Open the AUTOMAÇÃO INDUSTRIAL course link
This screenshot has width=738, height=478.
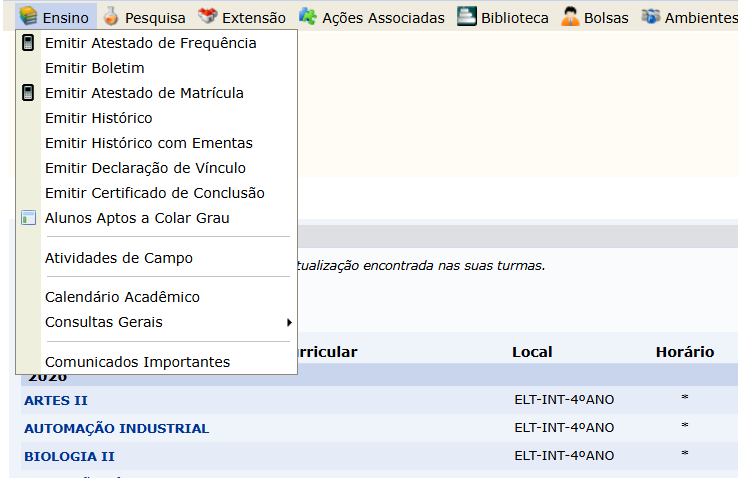116,428
